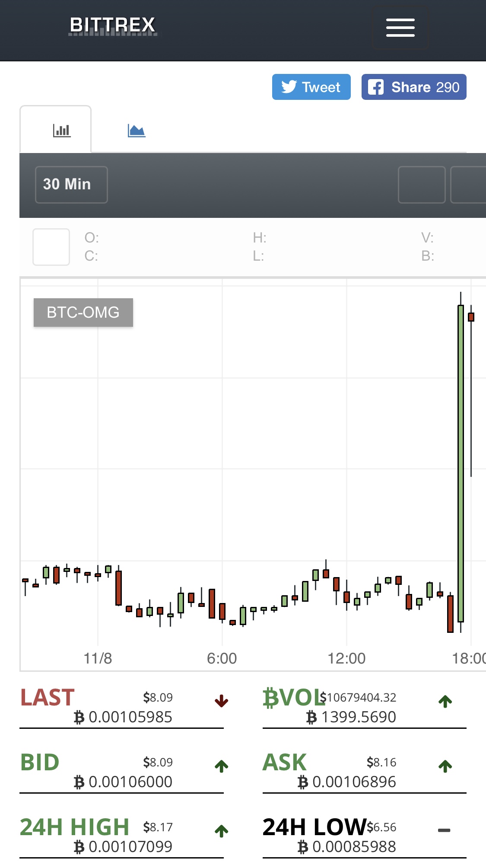The width and height of the screenshot is (486, 868).
Task: Click the up arrow beside 24H HIGH
Action: [222, 831]
